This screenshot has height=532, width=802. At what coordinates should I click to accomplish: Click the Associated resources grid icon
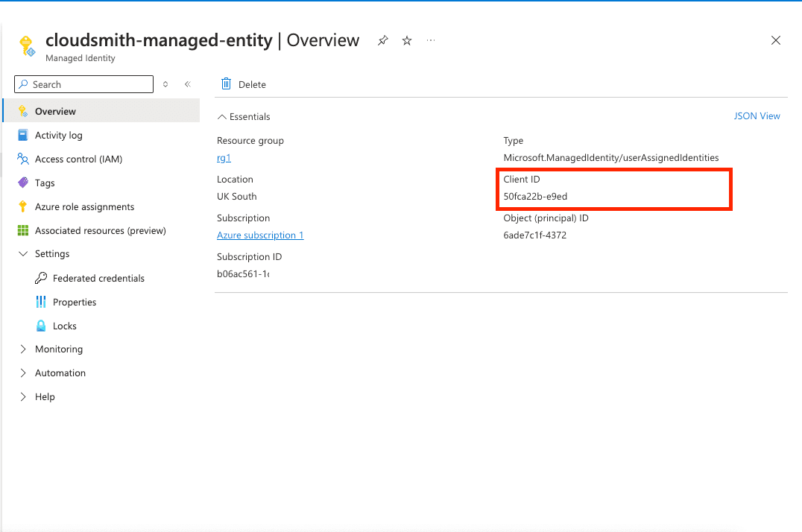coord(22,231)
